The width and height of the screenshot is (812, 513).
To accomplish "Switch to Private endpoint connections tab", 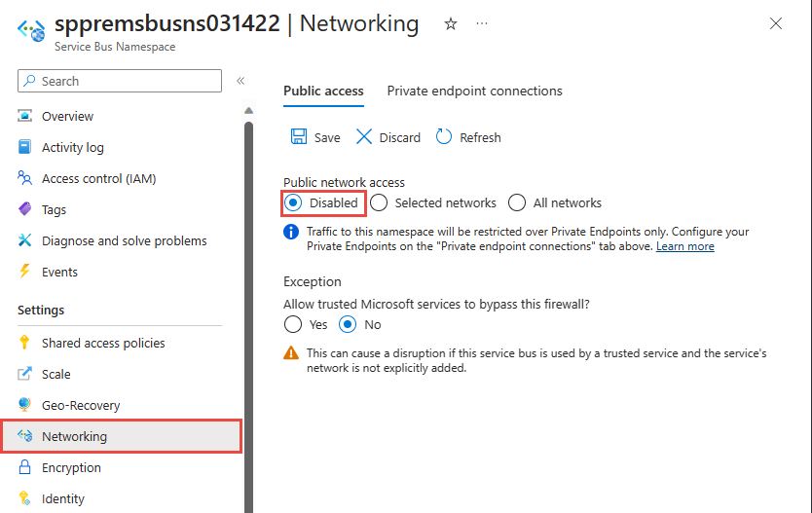I will 474,92.
